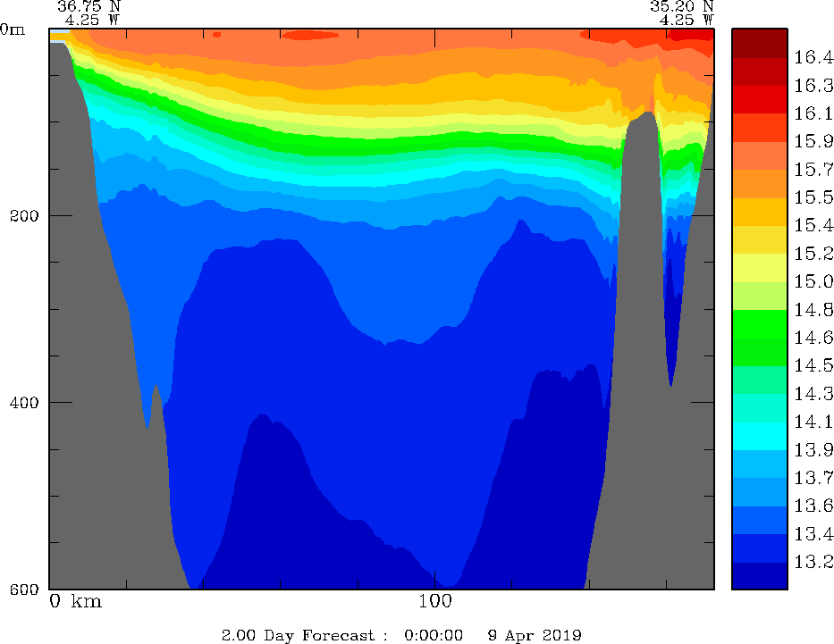
Task: Click the 0m depth axis label
Action: coord(13,29)
